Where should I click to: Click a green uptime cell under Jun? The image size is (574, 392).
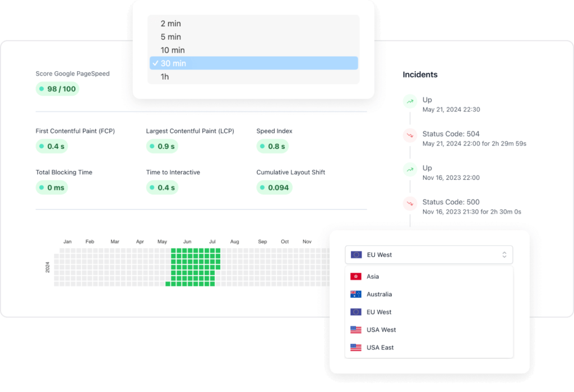click(187, 264)
